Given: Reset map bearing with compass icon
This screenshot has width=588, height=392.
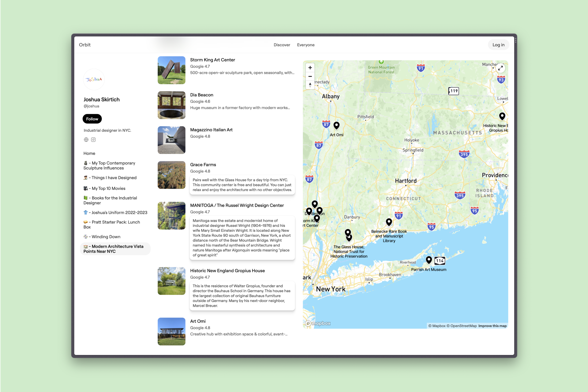Looking at the screenshot, I should tap(310, 85).
